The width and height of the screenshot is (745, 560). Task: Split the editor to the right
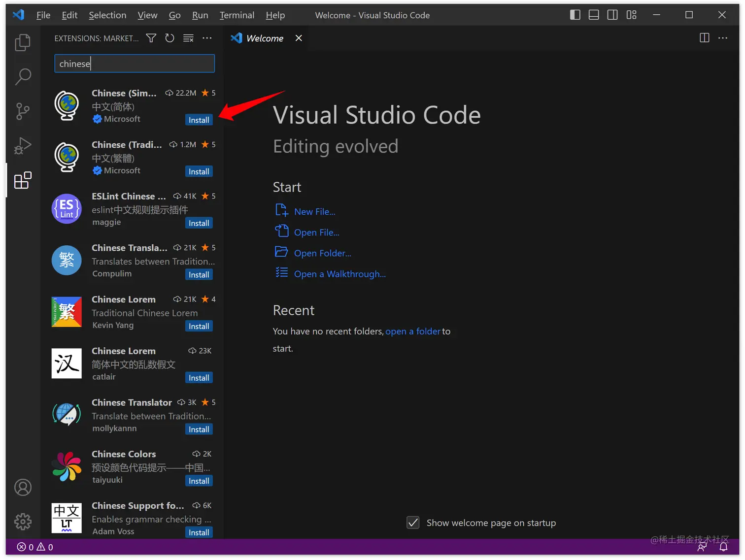pos(705,38)
